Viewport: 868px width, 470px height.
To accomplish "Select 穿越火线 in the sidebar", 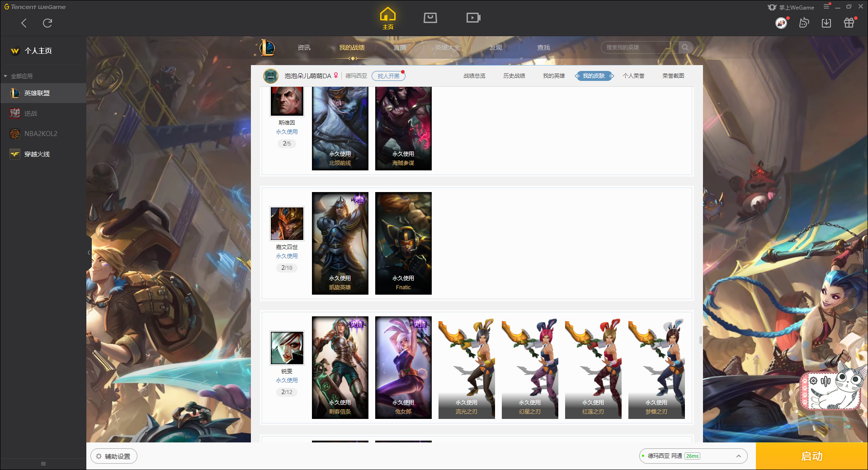I will click(x=43, y=154).
